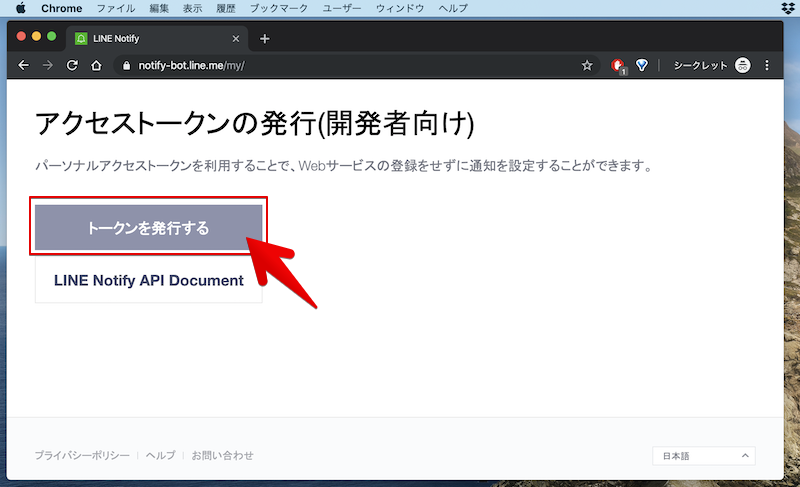The width and height of the screenshot is (800, 487).
Task: Open the ファイル menu
Action: pyautogui.click(x=115, y=8)
